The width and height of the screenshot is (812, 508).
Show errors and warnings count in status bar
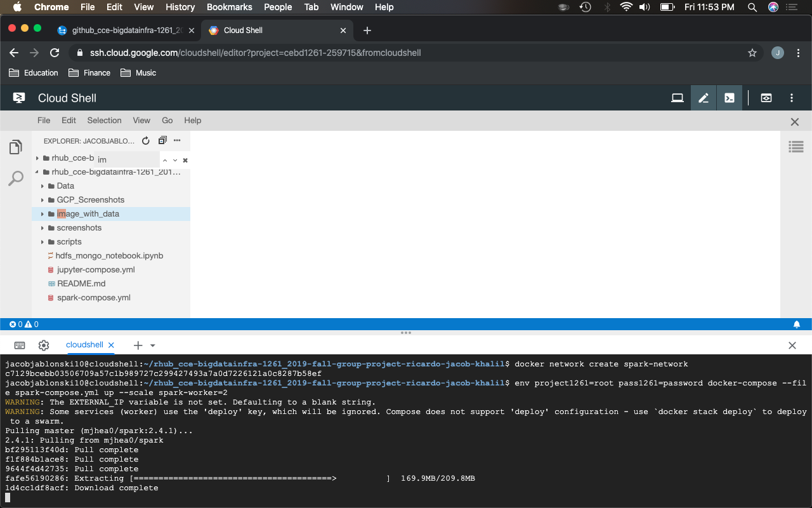click(x=24, y=324)
